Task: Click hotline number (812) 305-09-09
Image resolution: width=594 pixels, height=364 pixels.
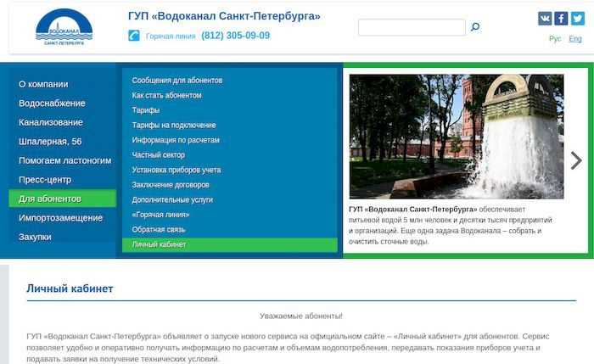Action: [x=236, y=36]
